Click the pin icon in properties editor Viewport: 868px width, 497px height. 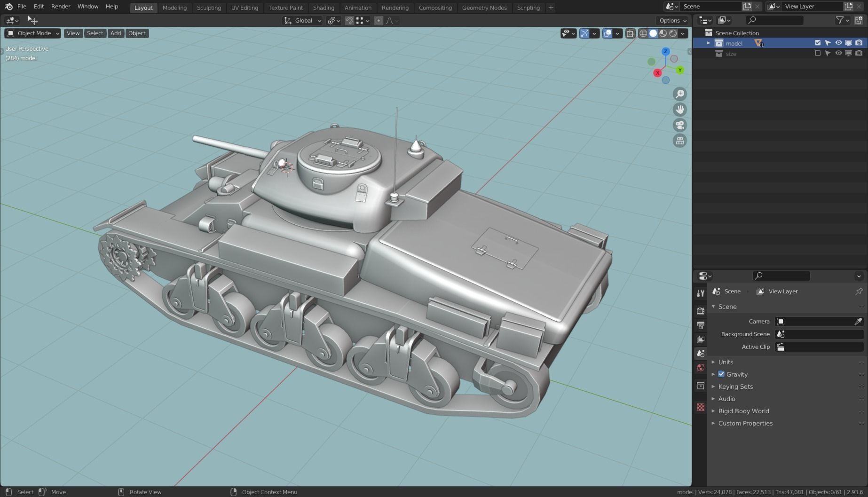click(859, 292)
